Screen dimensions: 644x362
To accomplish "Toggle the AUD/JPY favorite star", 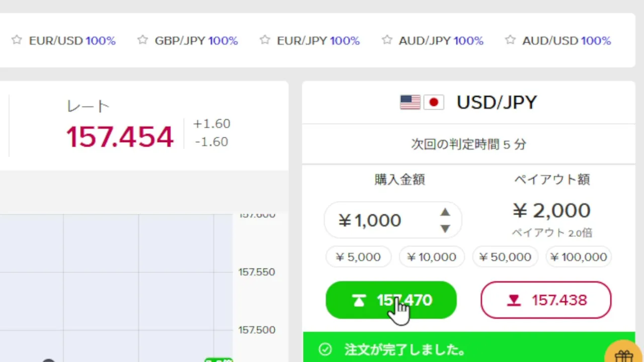I will (x=387, y=40).
